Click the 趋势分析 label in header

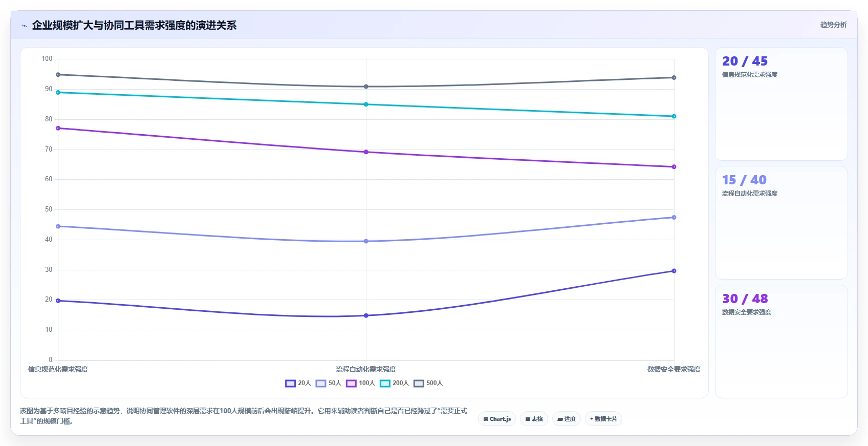tap(833, 25)
